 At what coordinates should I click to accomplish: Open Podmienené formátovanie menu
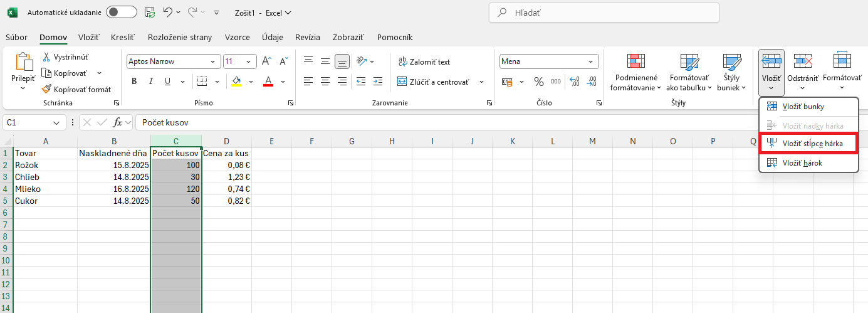coord(636,72)
